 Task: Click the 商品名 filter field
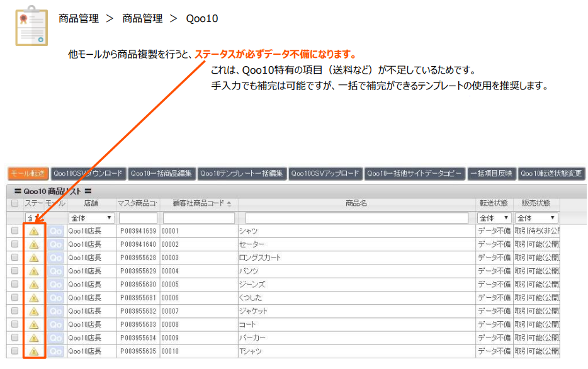356,218
